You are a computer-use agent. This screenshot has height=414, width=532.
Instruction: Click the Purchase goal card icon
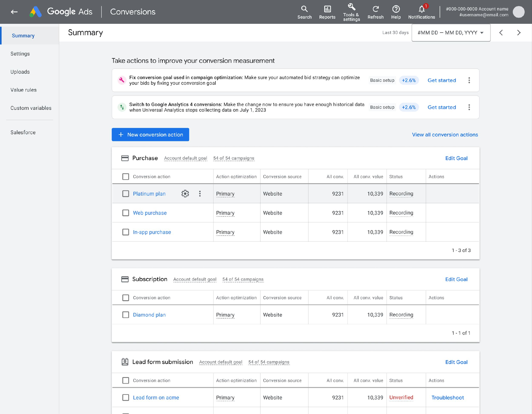tap(125, 158)
